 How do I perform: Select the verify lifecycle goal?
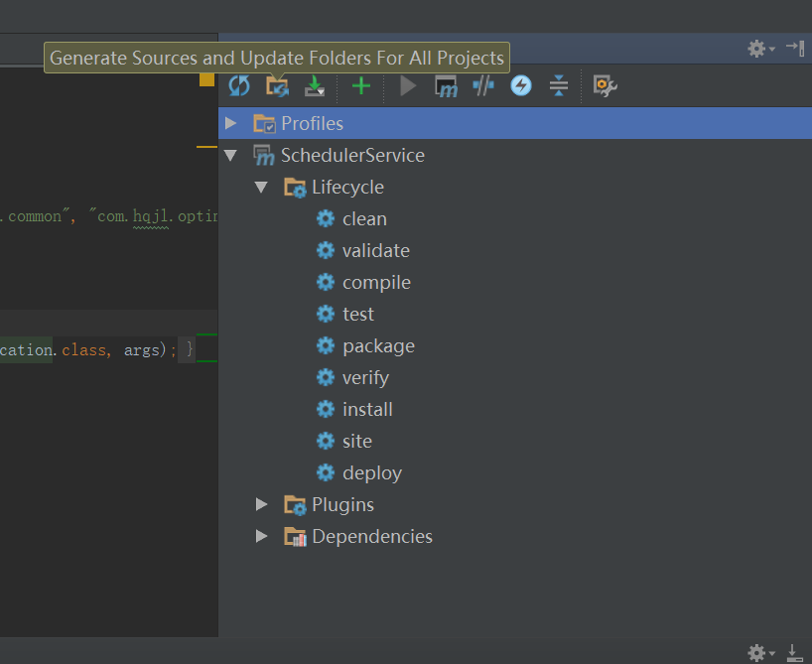[515, 377]
